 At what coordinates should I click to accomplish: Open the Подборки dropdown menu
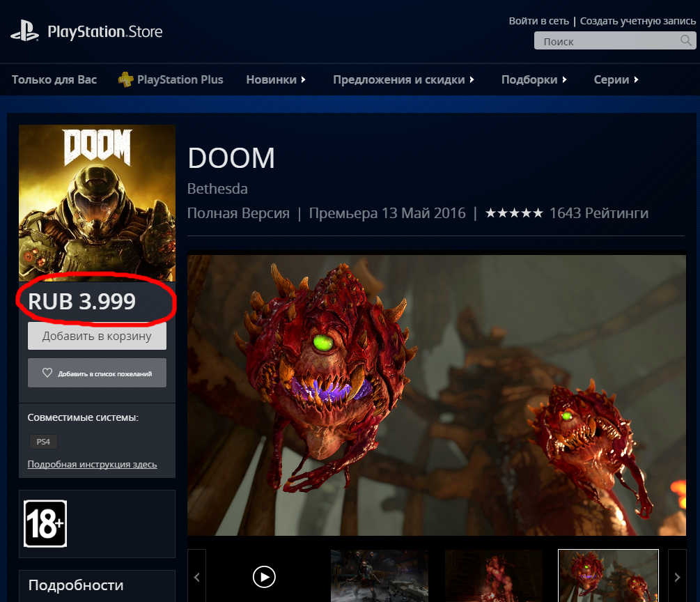[534, 79]
